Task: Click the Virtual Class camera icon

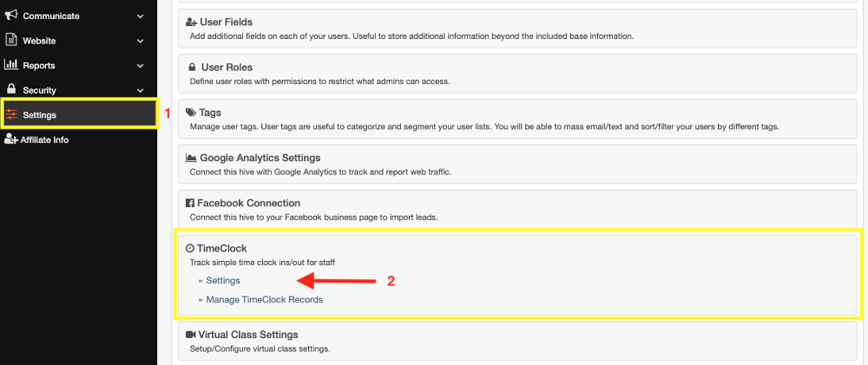Action: point(191,335)
